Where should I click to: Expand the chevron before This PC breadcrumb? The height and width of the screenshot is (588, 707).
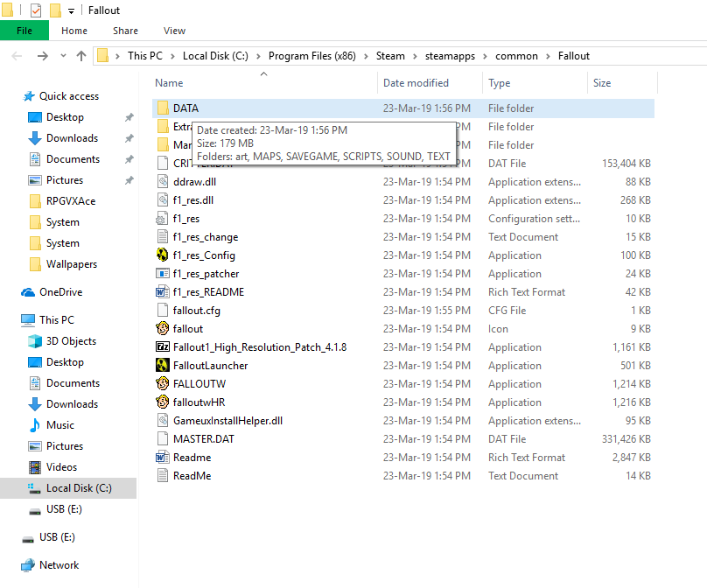click(x=117, y=56)
